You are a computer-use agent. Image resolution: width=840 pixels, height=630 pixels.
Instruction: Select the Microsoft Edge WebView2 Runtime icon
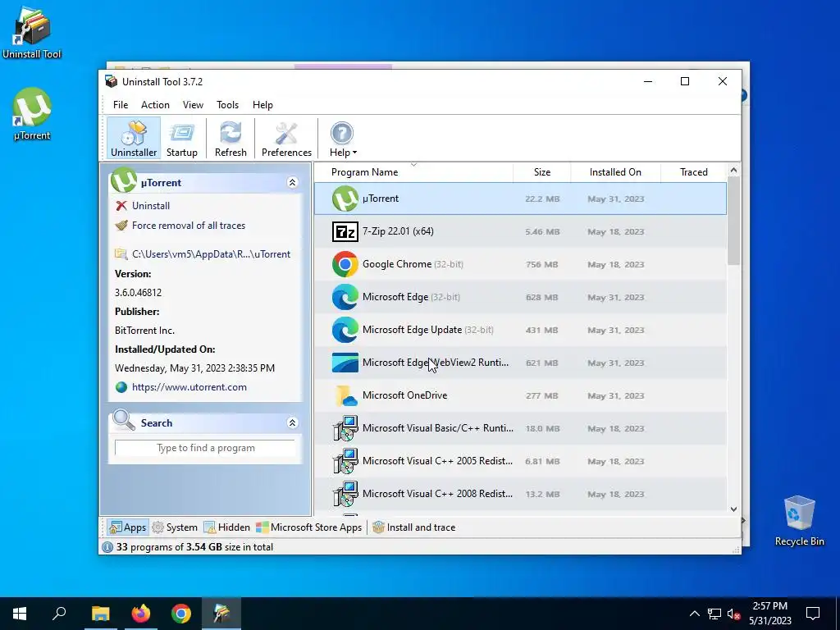click(345, 363)
